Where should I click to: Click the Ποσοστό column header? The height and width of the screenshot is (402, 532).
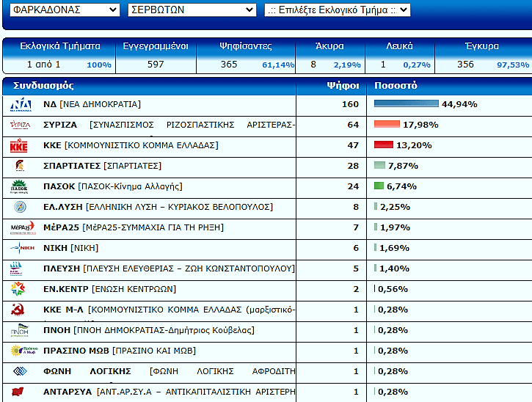[396, 85]
